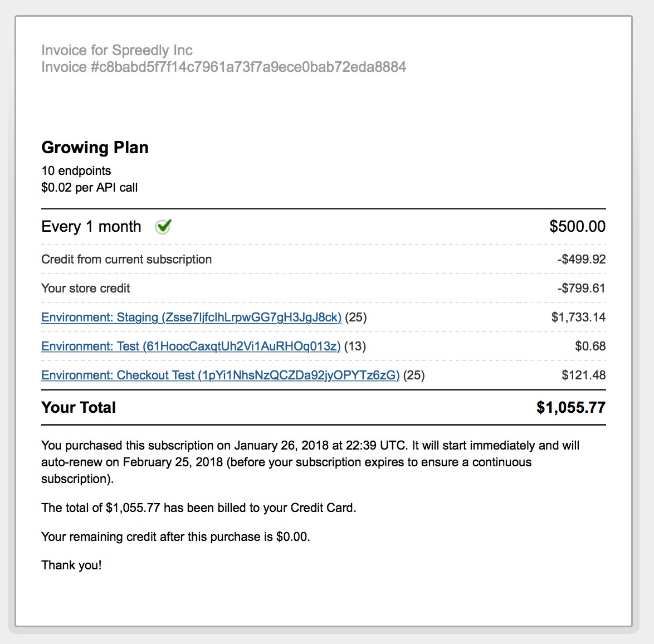654x644 pixels.
Task: Select the Credit from current subscription row
Action: tap(323, 260)
